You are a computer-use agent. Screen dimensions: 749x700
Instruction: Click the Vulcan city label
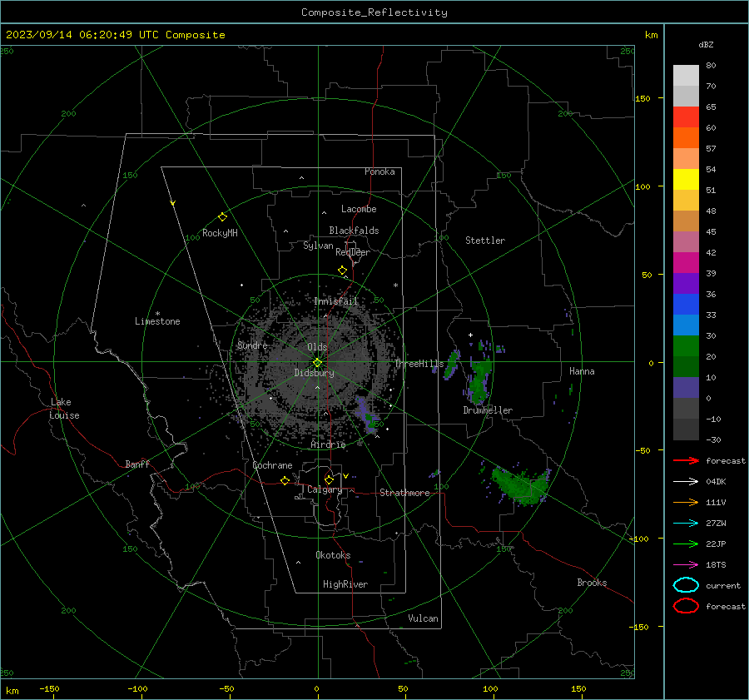423,618
